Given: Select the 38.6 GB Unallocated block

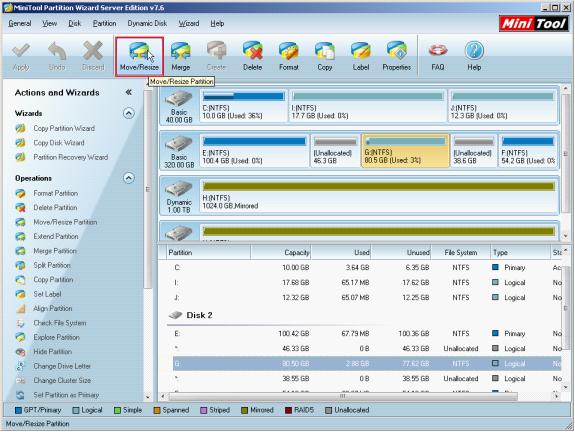Looking at the screenshot, I should pos(473,151).
